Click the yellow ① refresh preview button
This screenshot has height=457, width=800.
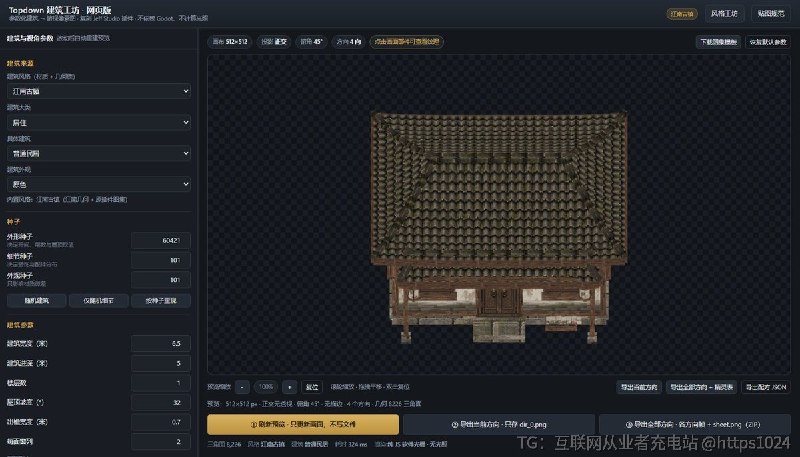[x=303, y=424]
